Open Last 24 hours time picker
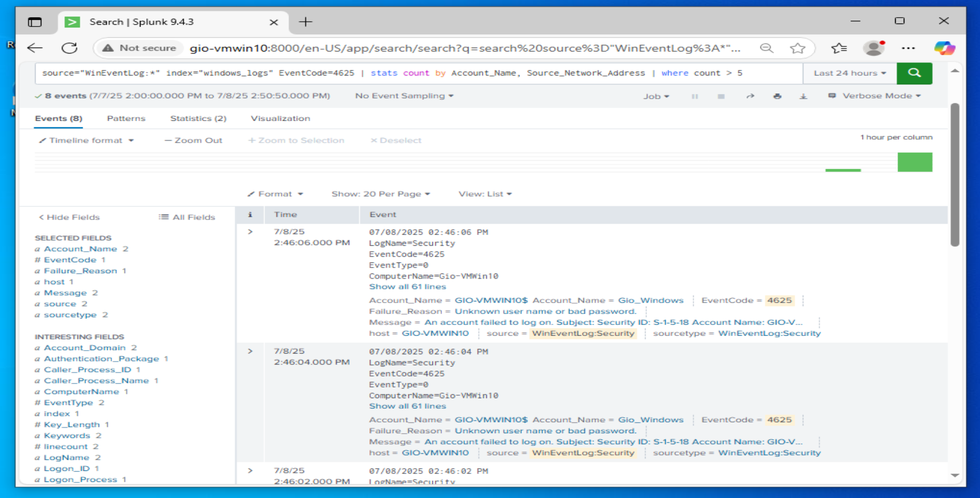Image resolution: width=980 pixels, height=498 pixels. coord(850,73)
